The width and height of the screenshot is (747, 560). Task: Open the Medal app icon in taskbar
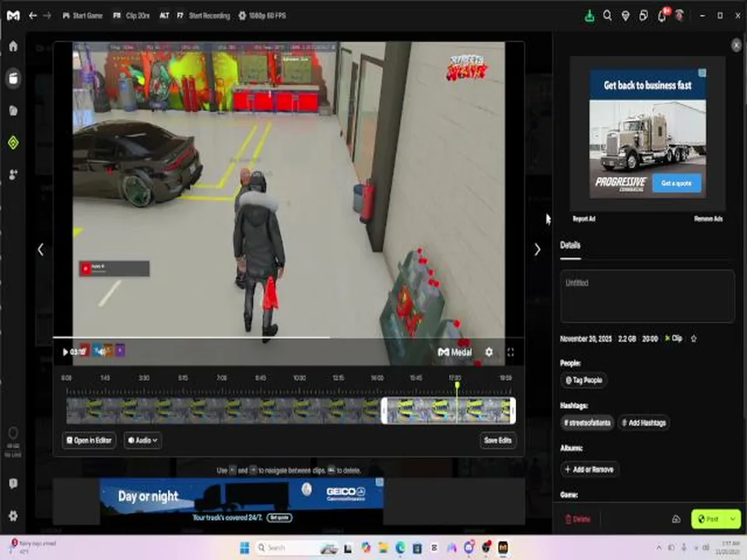503,548
